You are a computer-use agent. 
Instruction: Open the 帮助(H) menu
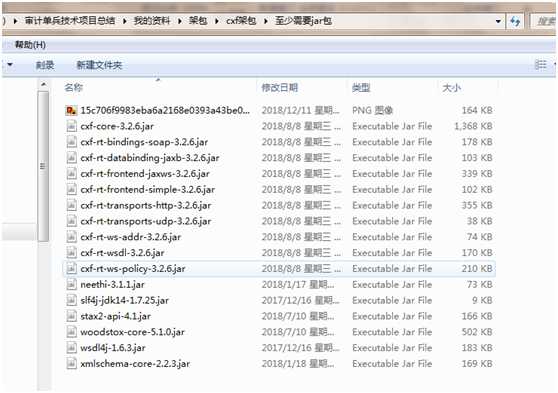[x=30, y=45]
